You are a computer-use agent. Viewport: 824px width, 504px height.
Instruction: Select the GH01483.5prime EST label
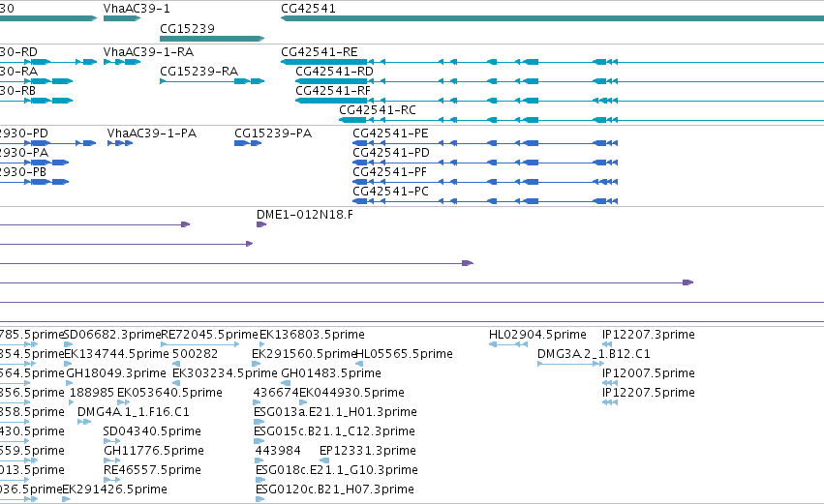331,373
